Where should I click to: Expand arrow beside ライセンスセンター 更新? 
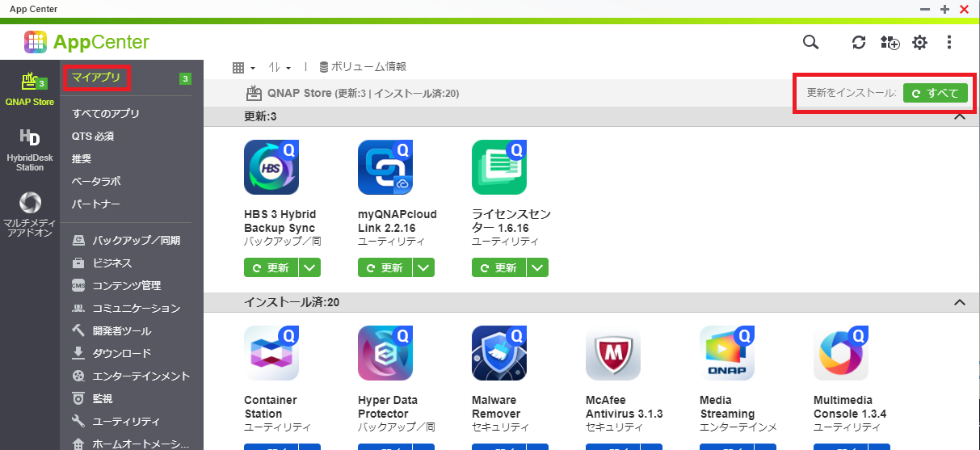538,267
